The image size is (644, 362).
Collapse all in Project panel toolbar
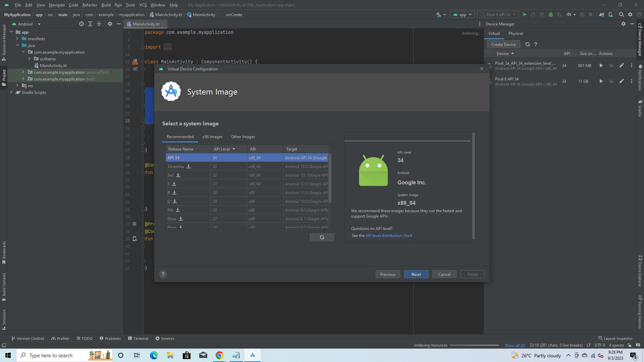coord(99,24)
